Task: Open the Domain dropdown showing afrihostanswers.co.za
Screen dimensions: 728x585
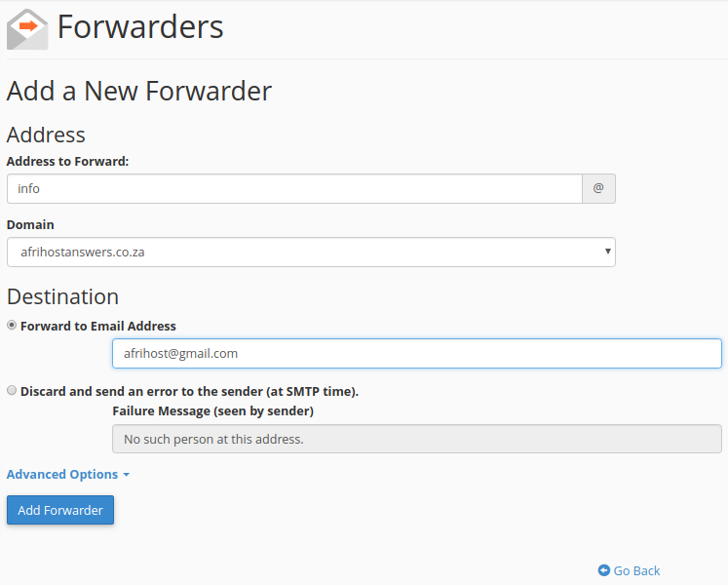Action: pyautogui.click(x=310, y=252)
